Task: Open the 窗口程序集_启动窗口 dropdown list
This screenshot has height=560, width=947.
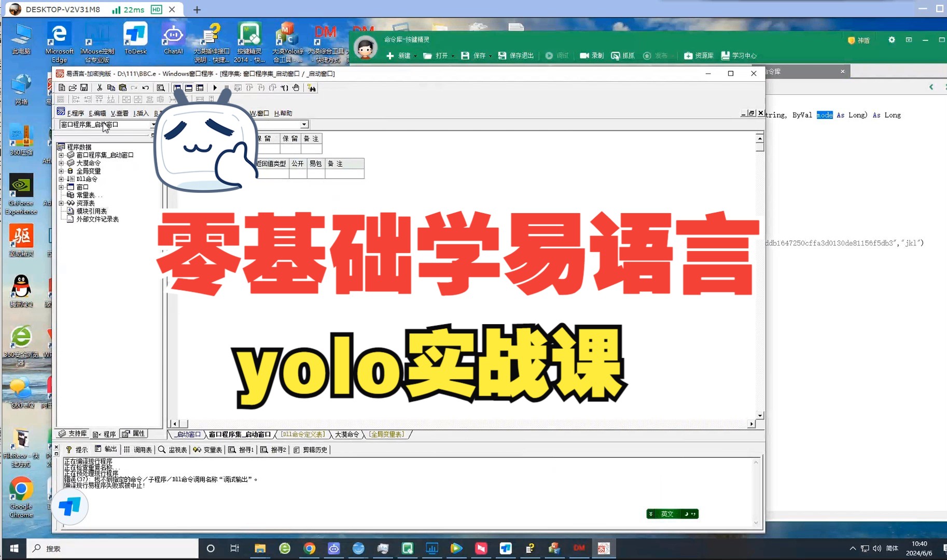Action: 154,124
